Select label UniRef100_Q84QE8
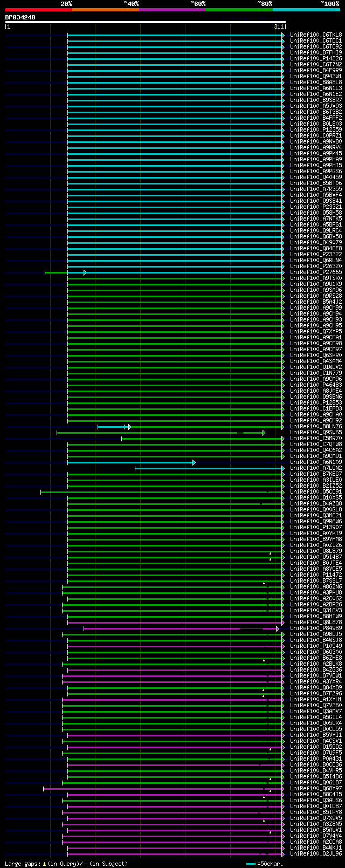This screenshot has height=868, width=345. coord(316,248)
